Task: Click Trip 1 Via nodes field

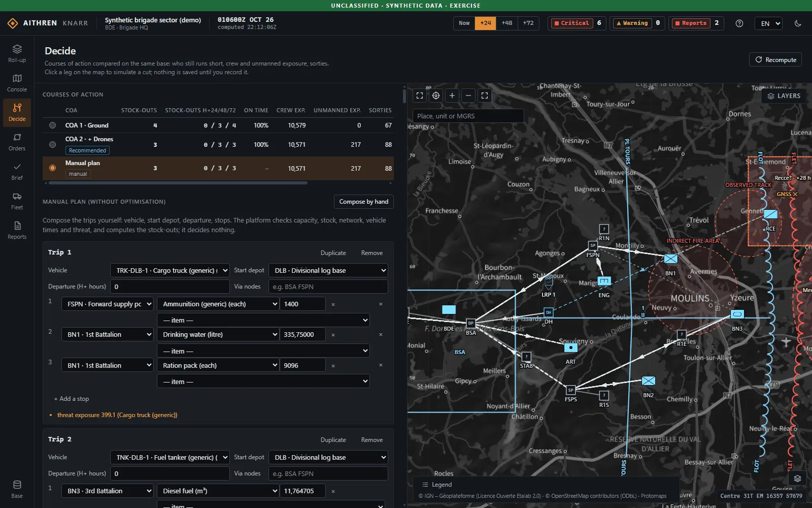Action: [x=328, y=287]
